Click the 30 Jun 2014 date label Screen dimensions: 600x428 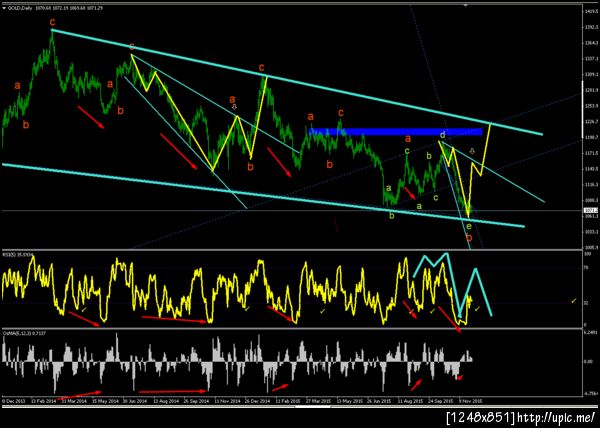(x=135, y=401)
